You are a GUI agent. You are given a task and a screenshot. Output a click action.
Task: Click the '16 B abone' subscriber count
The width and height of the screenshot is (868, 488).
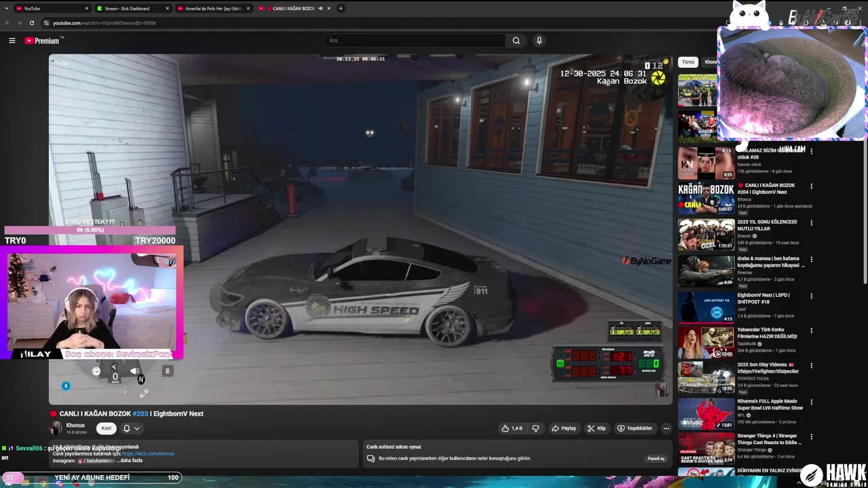click(76, 432)
